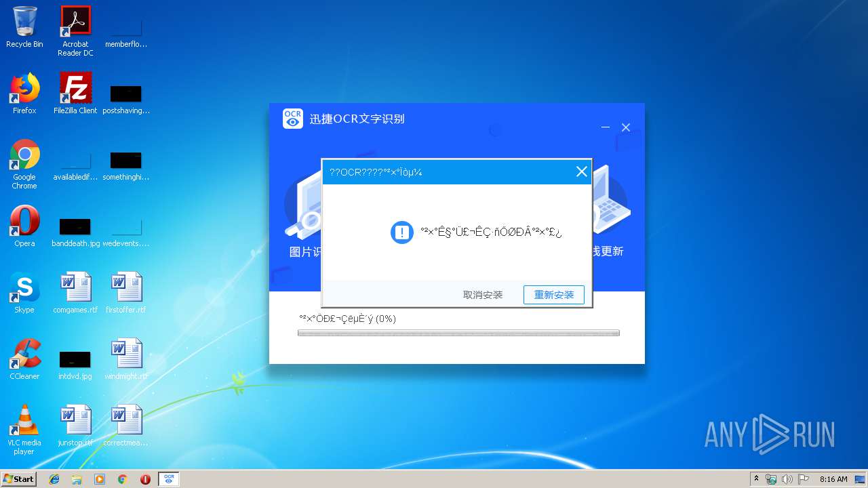Open Opera from the taskbar
Screen dimensions: 868x488
point(145,479)
